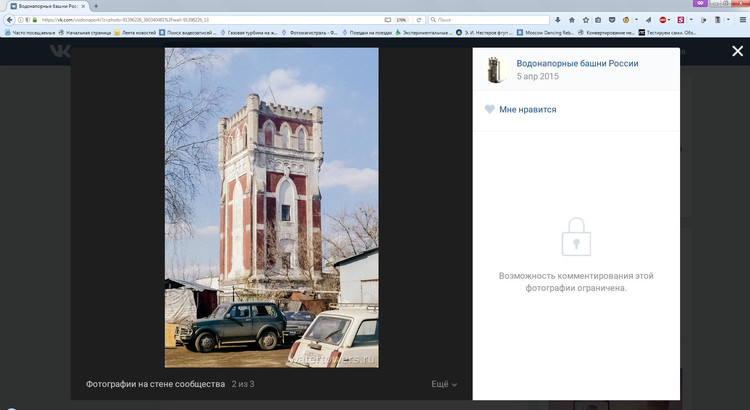750x410 pixels.
Task: Show bookmarks list clipboard icon
Action: [x=598, y=20]
